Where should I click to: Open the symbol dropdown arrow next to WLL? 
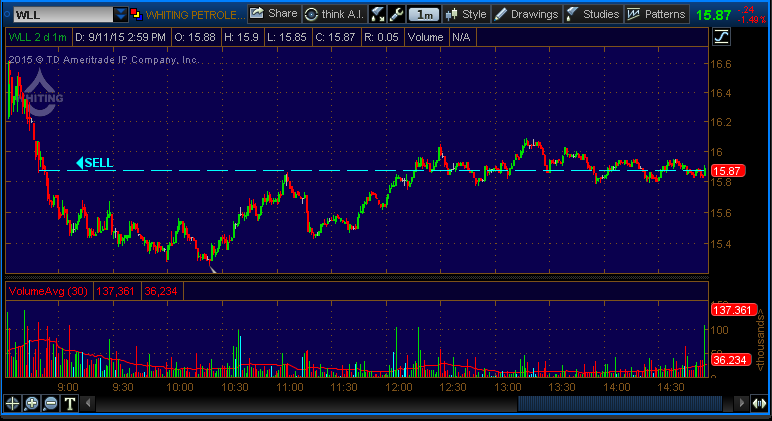point(121,14)
